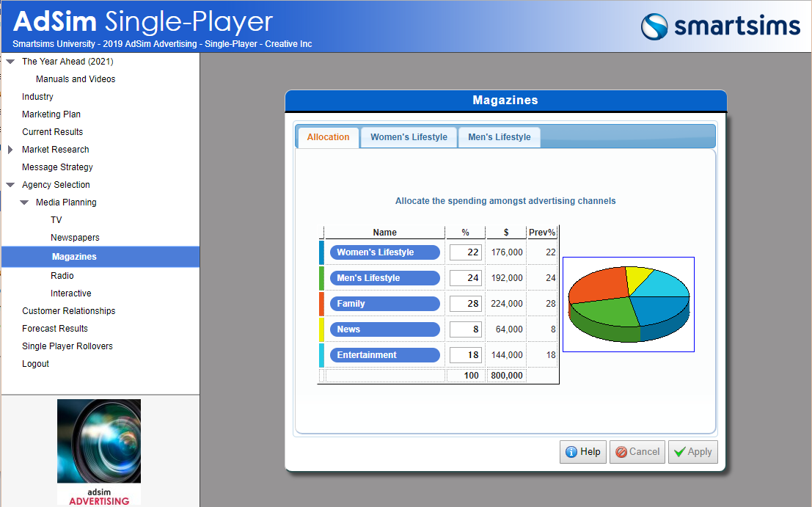Image resolution: width=812 pixels, height=507 pixels.
Task: Expand the Market Research section arrow
Action: pyautogui.click(x=10, y=150)
